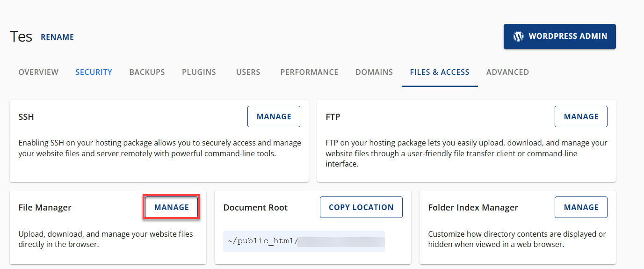View the Performance tab

[x=309, y=72]
